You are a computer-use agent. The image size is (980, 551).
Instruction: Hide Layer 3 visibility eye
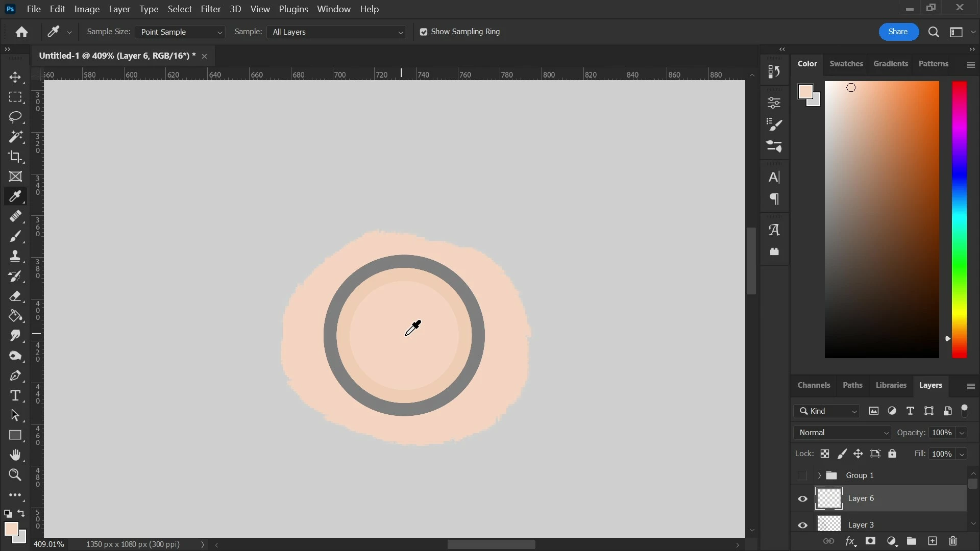tap(802, 525)
